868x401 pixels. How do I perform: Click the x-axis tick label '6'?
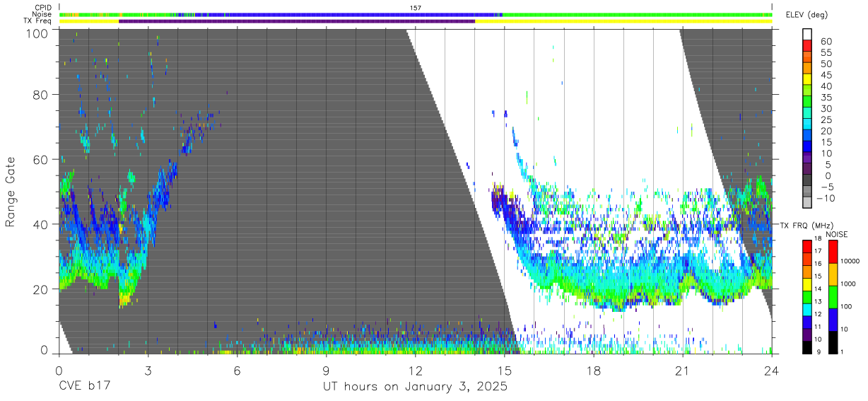tap(237, 369)
